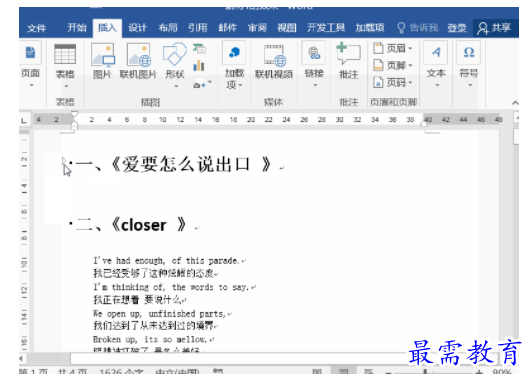Viewport: 530px width, 384px height.
Task: Collapse the heading 一 with its triangle
Action: tap(64, 161)
